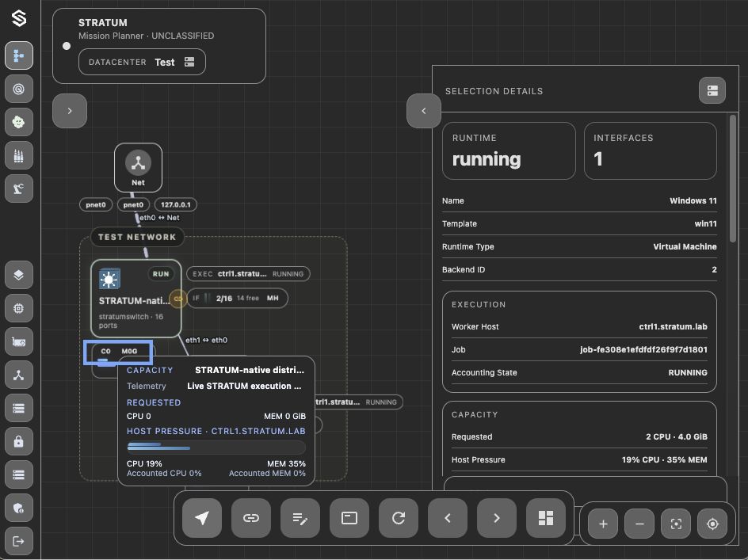Image resolution: width=748 pixels, height=560 pixels.
Task: Open the CPU chip sidebar icon
Action: pos(19,308)
